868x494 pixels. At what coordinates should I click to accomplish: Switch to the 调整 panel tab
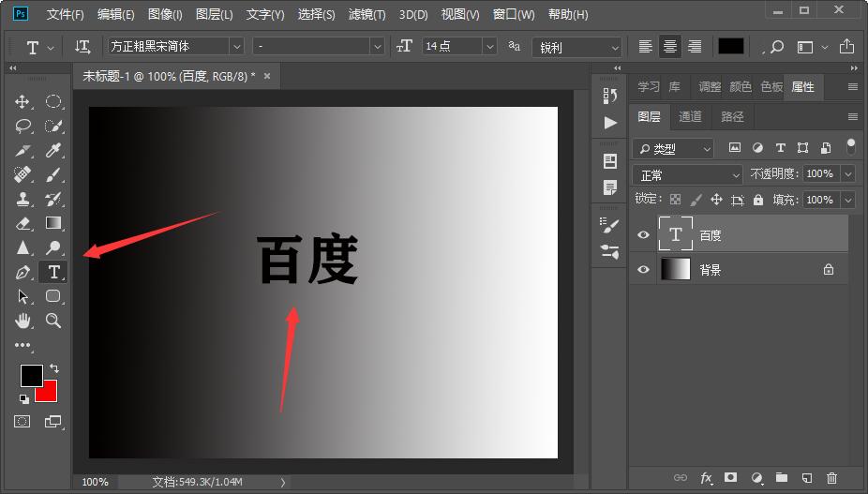tap(710, 86)
